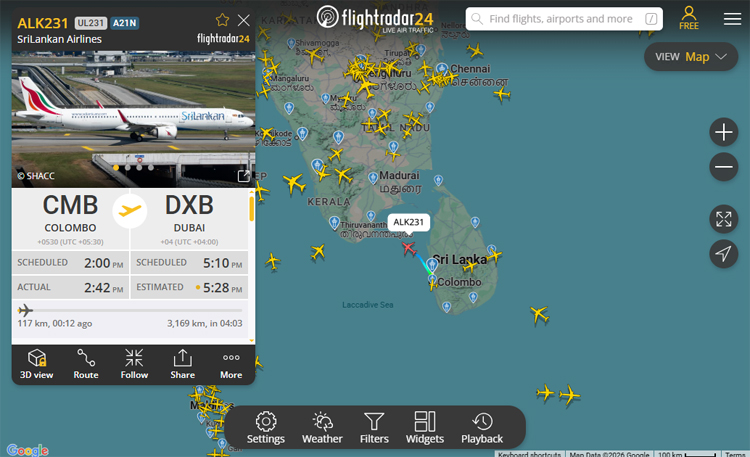The image size is (750, 457).
Task: Share this flight
Action: [183, 364]
